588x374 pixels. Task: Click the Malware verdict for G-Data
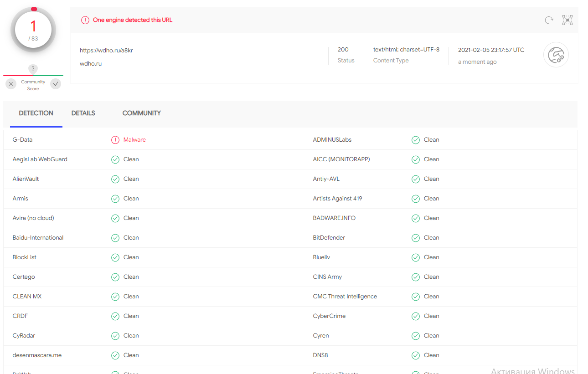pos(134,140)
